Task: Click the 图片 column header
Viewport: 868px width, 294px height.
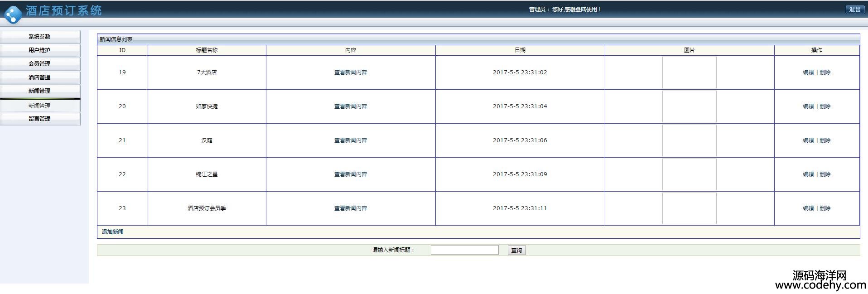Action: (689, 50)
